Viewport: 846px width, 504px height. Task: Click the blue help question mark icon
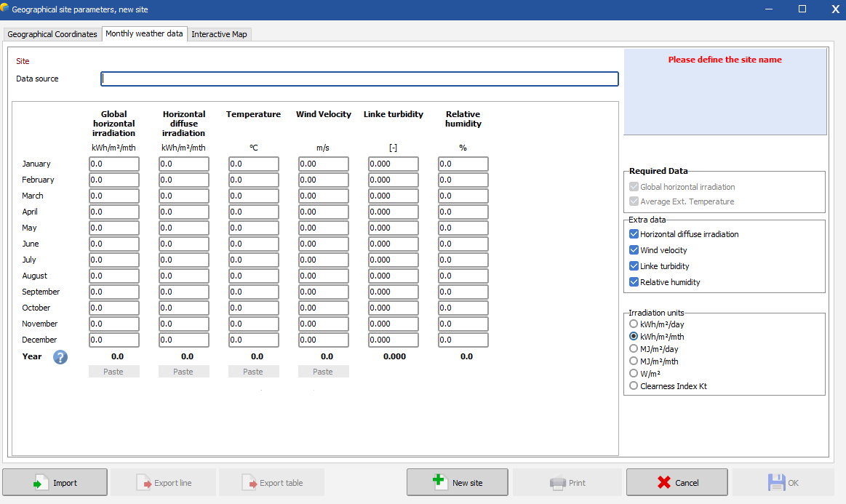pyautogui.click(x=60, y=357)
